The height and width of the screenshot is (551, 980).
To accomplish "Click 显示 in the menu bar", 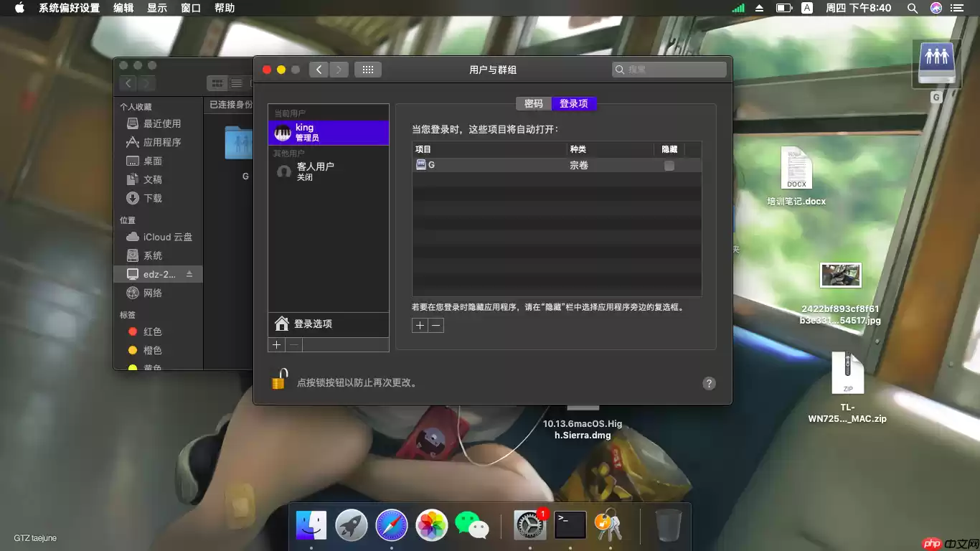I will click(x=156, y=8).
